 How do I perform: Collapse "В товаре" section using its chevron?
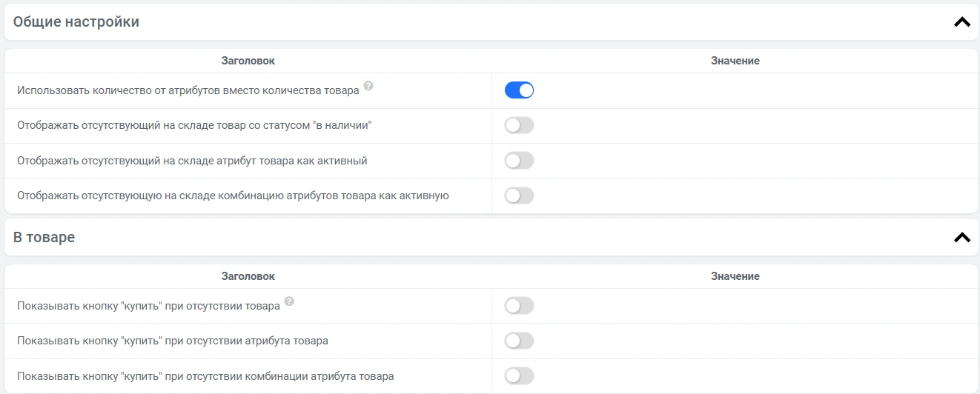(x=961, y=238)
